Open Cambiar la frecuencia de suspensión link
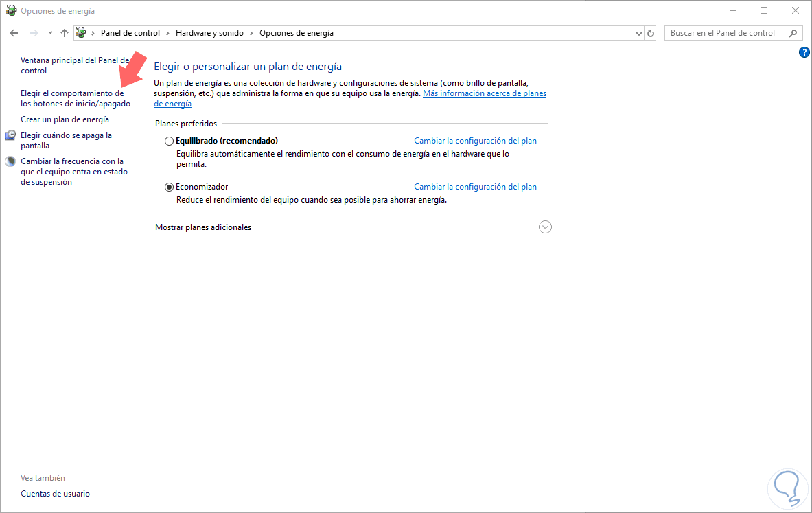 point(74,172)
